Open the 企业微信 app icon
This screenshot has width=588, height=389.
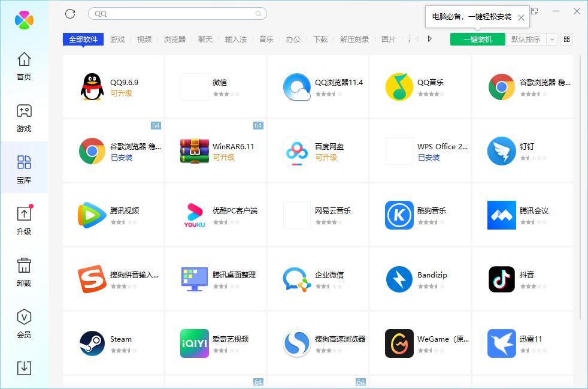click(297, 279)
